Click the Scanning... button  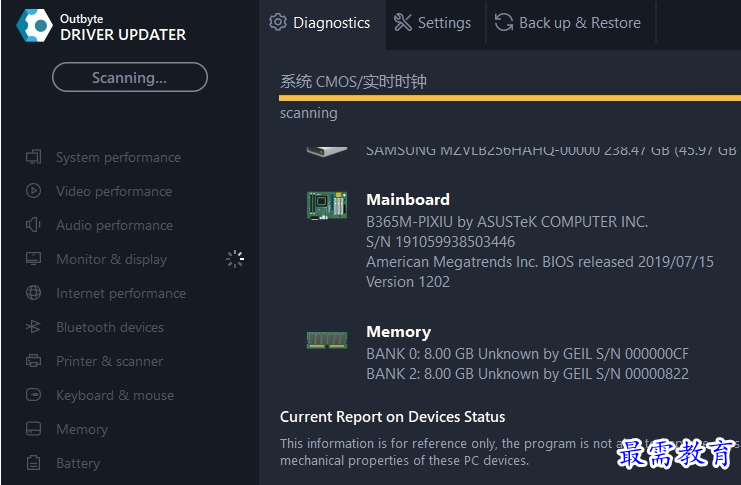(130, 77)
